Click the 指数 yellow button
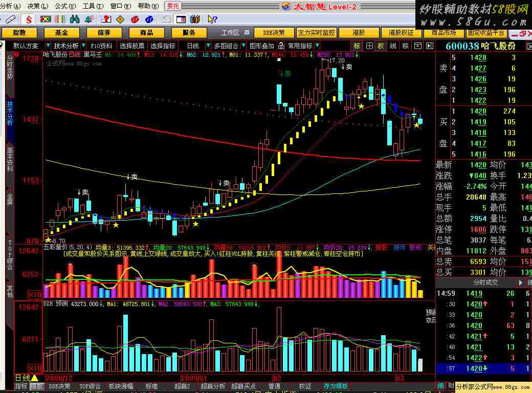This screenshot has height=393, width=532. pos(19,33)
